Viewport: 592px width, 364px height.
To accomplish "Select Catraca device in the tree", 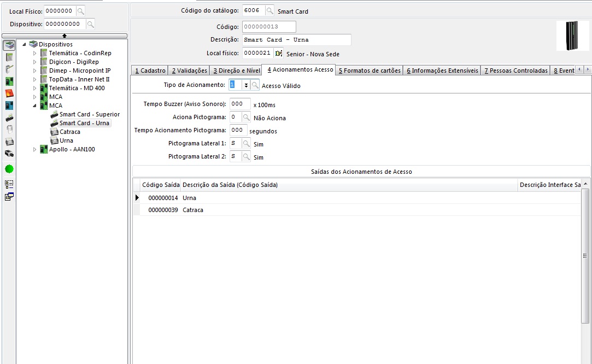I will click(69, 132).
